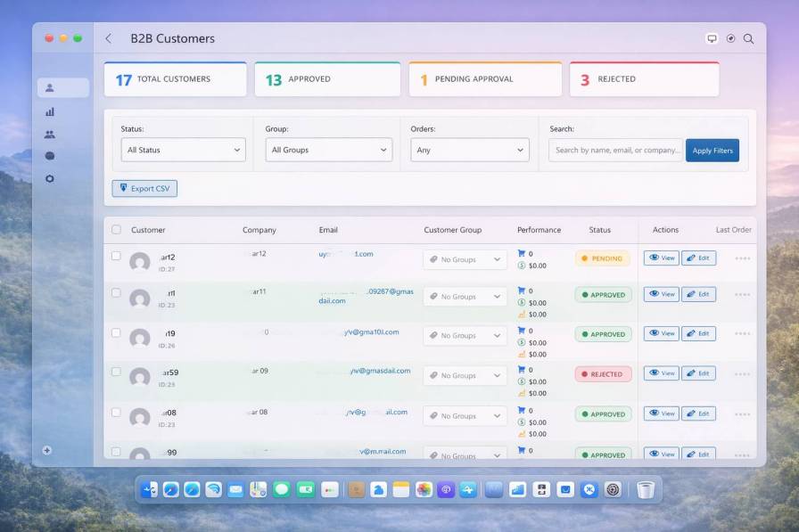The image size is (799, 532).
Task: Check the box for the customer with company ar 08
Action: pyautogui.click(x=116, y=413)
